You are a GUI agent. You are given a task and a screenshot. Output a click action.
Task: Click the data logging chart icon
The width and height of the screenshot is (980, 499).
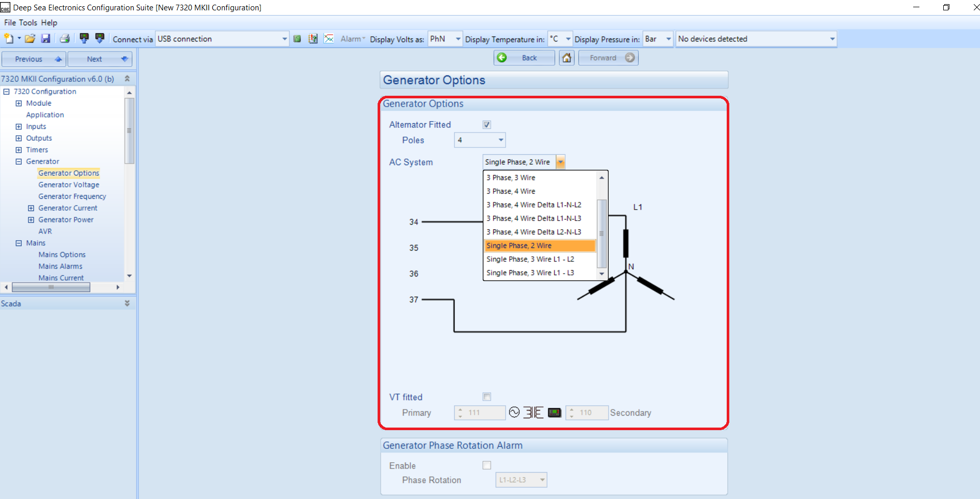pos(329,39)
